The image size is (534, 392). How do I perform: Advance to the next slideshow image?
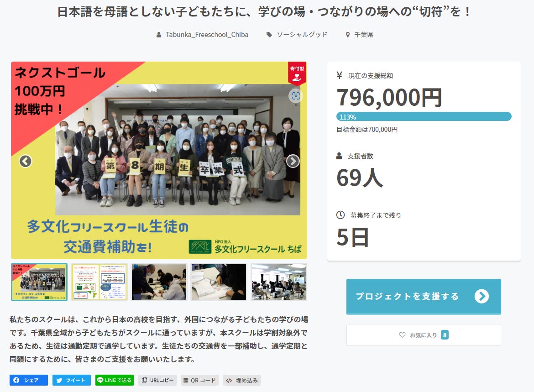click(x=293, y=161)
